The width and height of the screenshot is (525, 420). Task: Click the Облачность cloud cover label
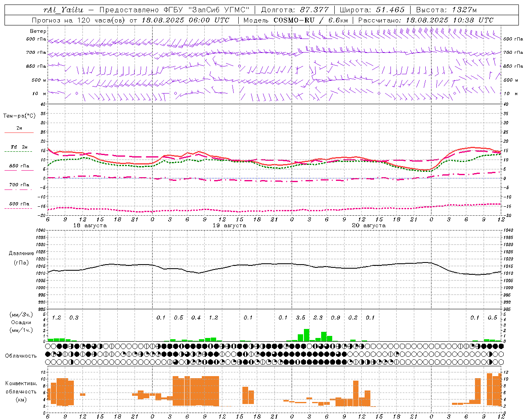(21, 356)
